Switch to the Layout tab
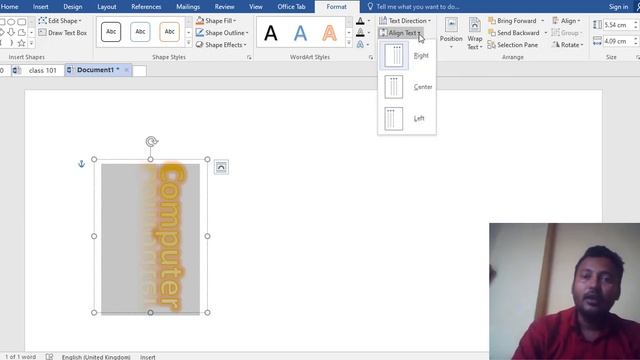This screenshot has width=640, height=360. coord(107,7)
